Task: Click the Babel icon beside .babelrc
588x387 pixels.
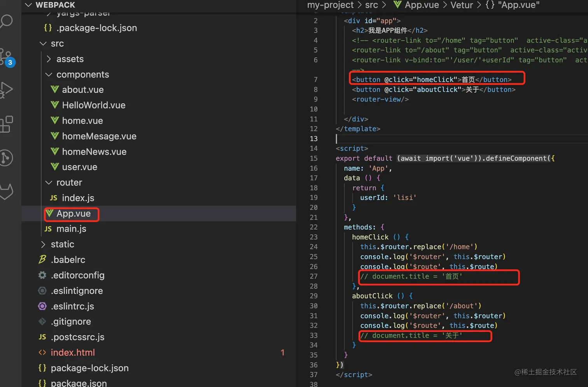Action: (42, 259)
